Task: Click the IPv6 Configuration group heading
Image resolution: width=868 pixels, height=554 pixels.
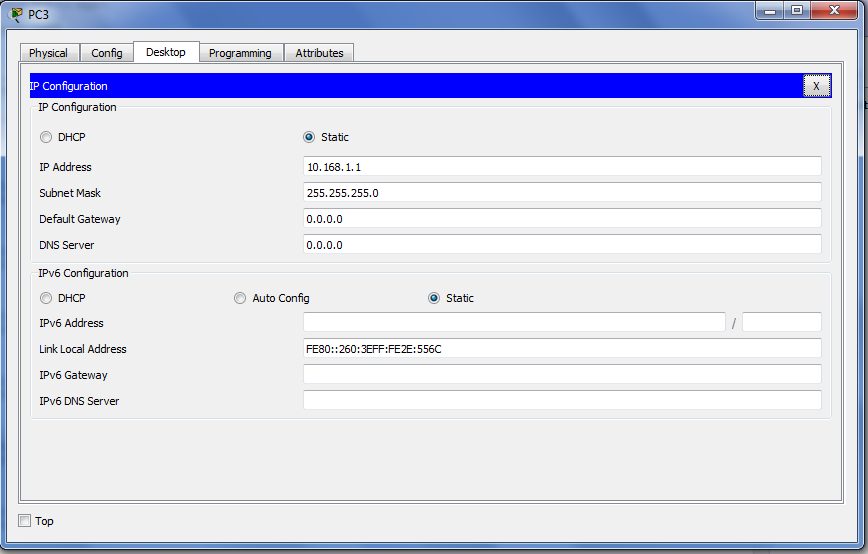Action: (83, 273)
